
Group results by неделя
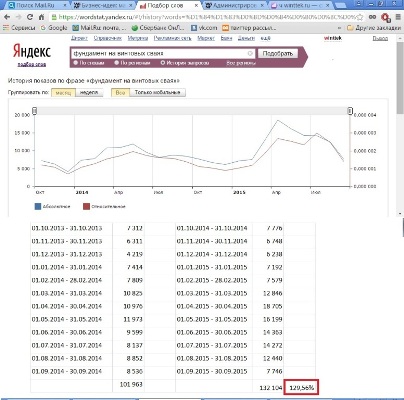[x=89, y=92]
